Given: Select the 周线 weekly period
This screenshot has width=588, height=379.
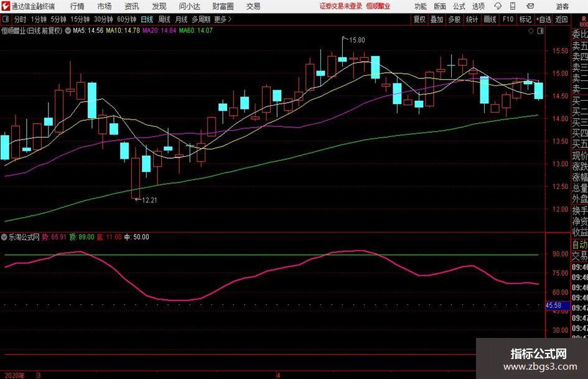Looking at the screenshot, I should (164, 19).
